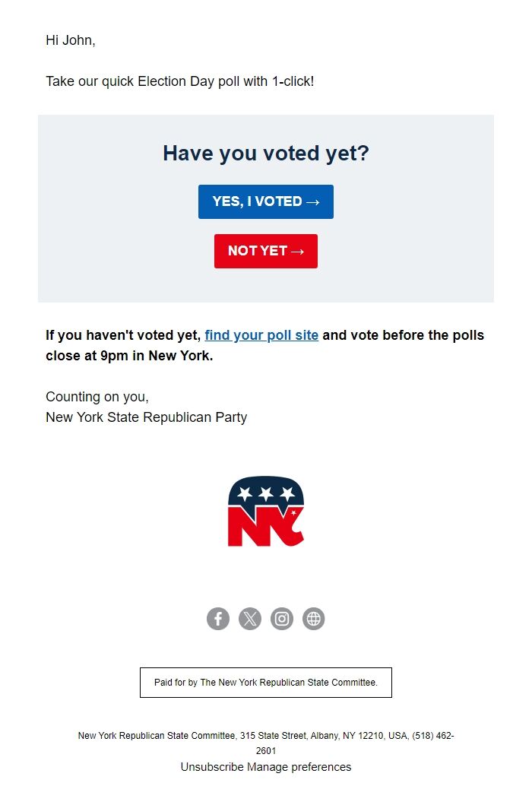This screenshot has height=805, width=532.
Task: Select the Counting on you sign-off
Action: (95, 396)
